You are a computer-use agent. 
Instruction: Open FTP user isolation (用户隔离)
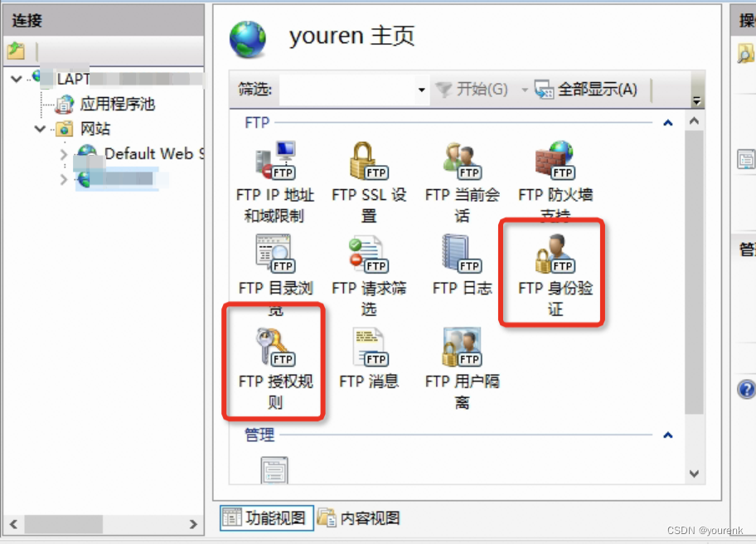[462, 368]
